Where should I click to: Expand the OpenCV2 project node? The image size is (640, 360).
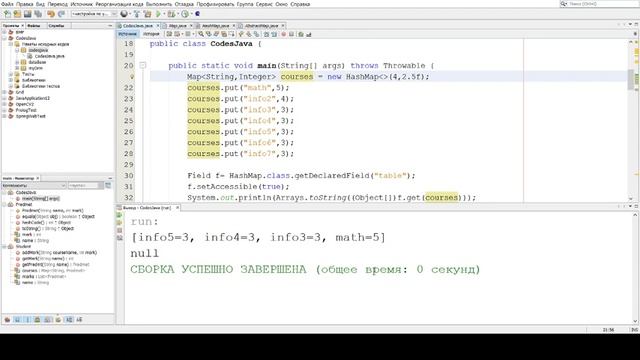pos(4,104)
